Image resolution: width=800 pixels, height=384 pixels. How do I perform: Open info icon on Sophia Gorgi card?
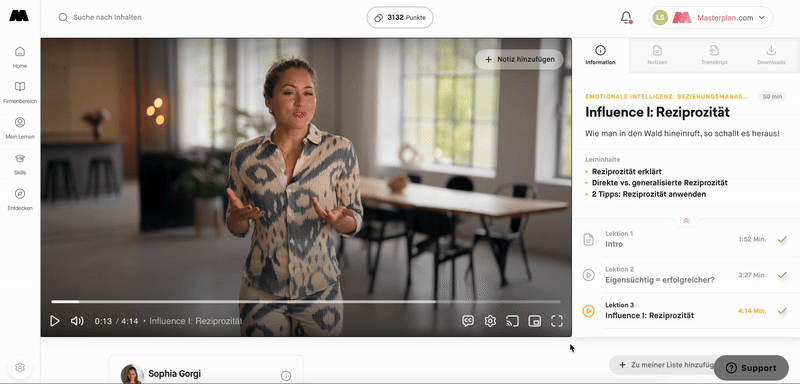(x=286, y=376)
